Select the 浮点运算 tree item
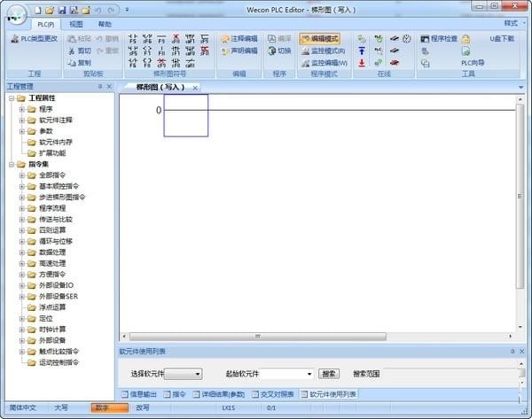Screen dimensions: 532x419 pos(52,307)
